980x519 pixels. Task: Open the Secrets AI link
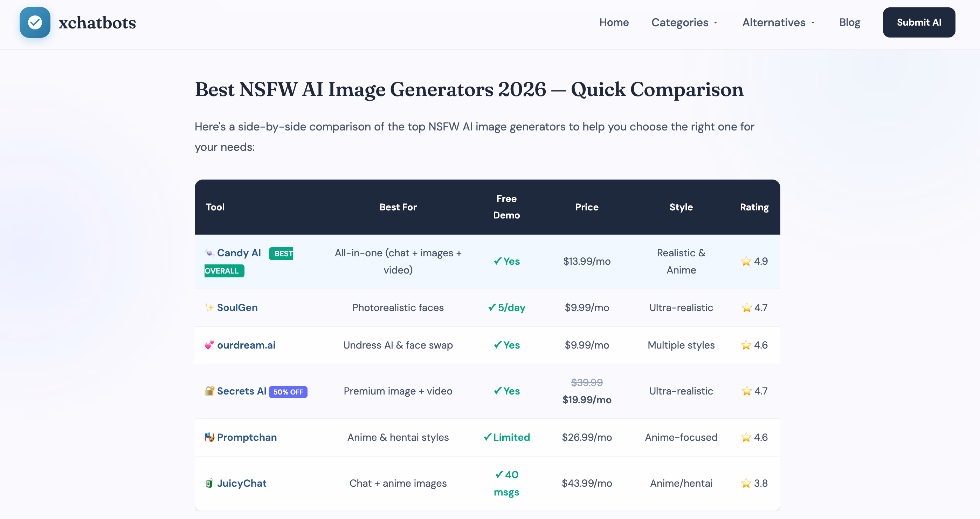[x=242, y=391]
